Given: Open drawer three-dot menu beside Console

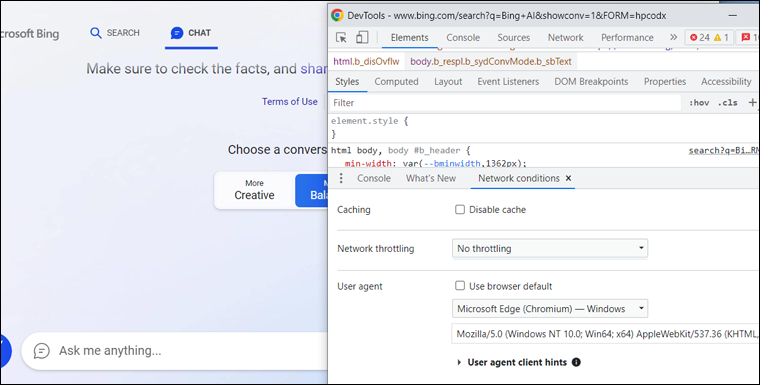Looking at the screenshot, I should (x=341, y=178).
